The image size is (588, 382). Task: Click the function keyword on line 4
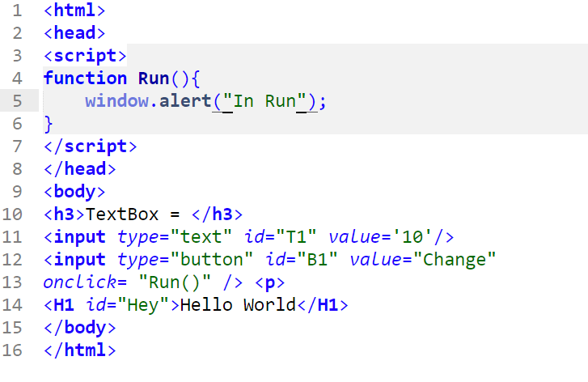tap(85, 78)
